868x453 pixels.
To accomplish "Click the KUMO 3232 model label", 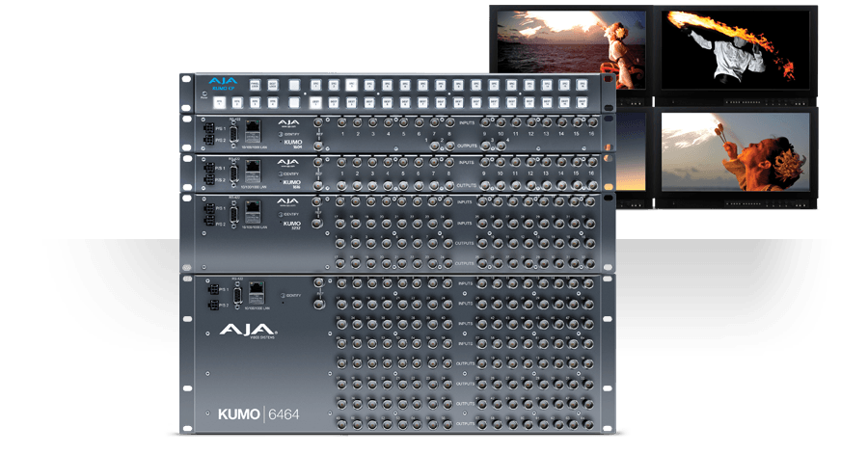I will point(291,225).
